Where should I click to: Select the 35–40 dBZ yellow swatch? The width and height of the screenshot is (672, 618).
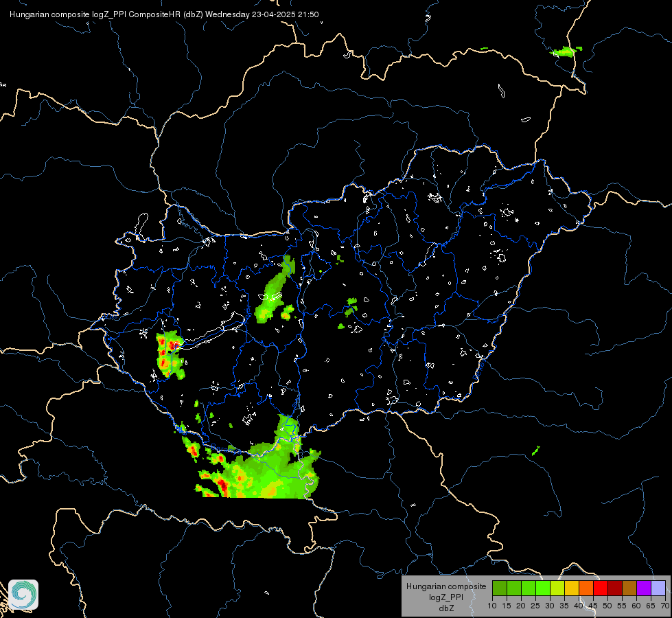click(x=572, y=588)
